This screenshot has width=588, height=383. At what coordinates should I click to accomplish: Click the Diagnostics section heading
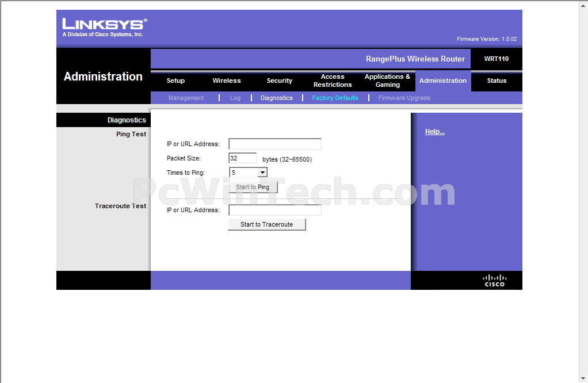point(127,120)
